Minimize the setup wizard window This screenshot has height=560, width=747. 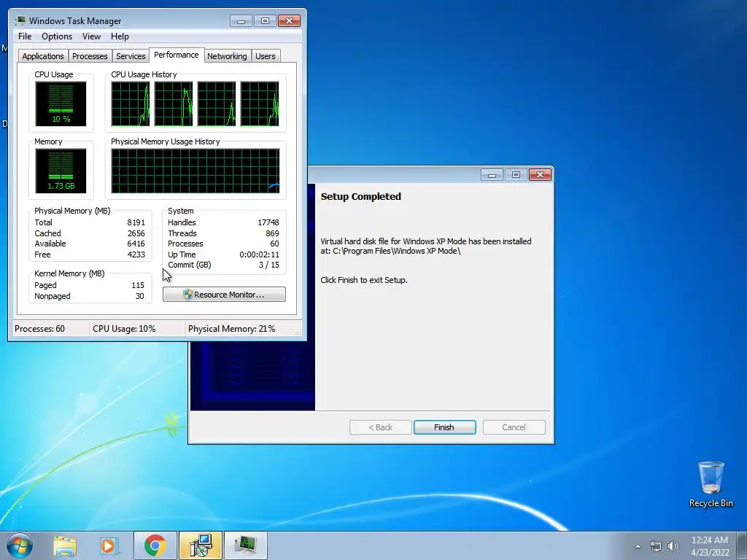492,175
